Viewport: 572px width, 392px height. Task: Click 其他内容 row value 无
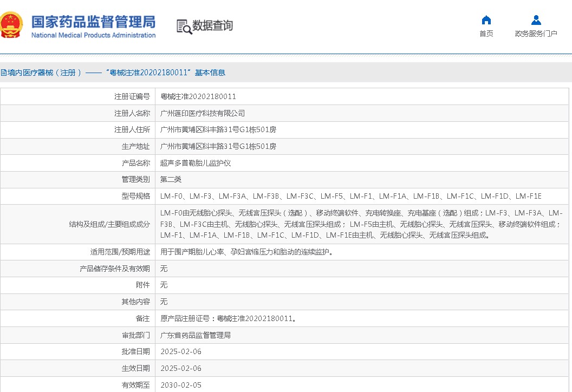coord(164,302)
